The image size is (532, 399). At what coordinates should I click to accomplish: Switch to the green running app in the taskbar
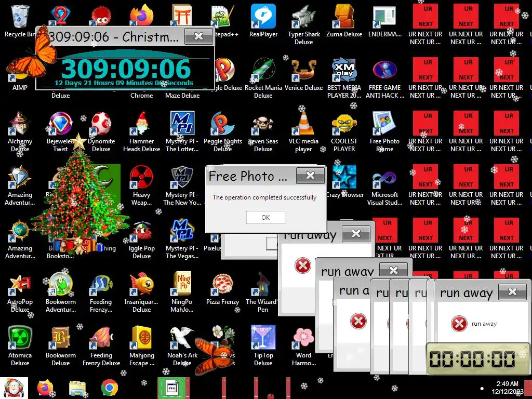tap(172, 388)
